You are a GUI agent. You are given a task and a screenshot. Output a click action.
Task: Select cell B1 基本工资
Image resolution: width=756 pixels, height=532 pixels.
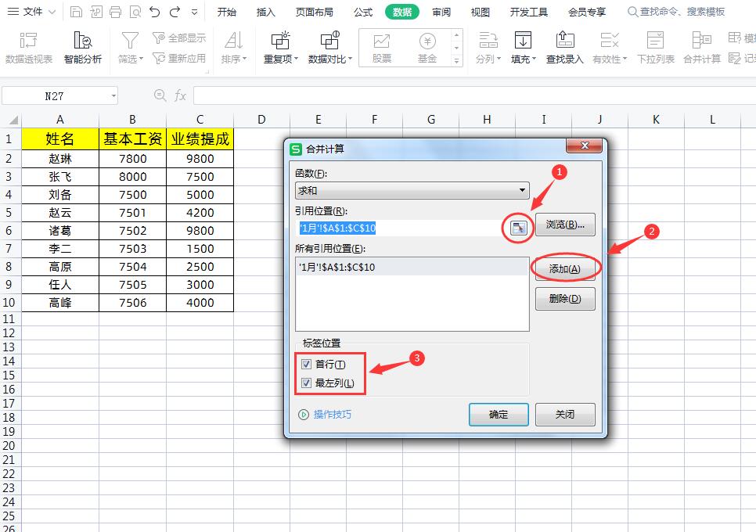click(132, 138)
